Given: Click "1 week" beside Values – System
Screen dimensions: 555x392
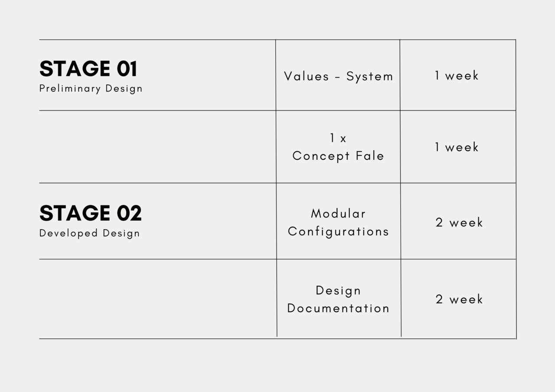Looking at the screenshot, I should tap(457, 76).
